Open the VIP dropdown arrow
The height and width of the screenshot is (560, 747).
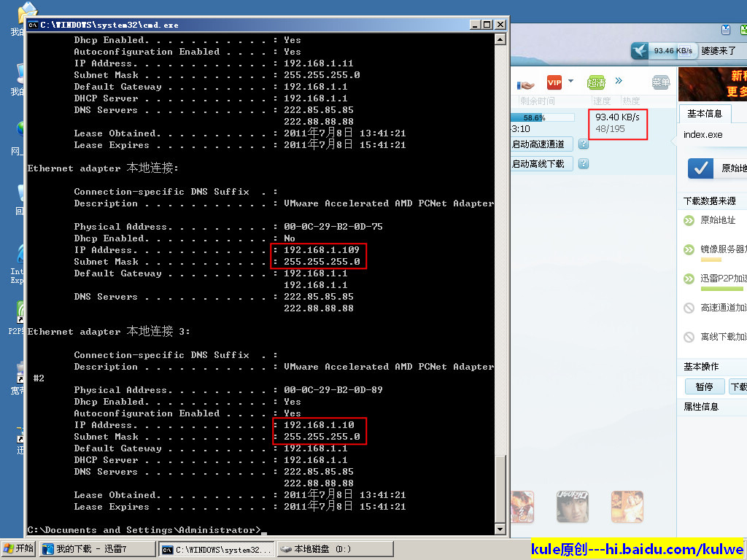point(570,81)
